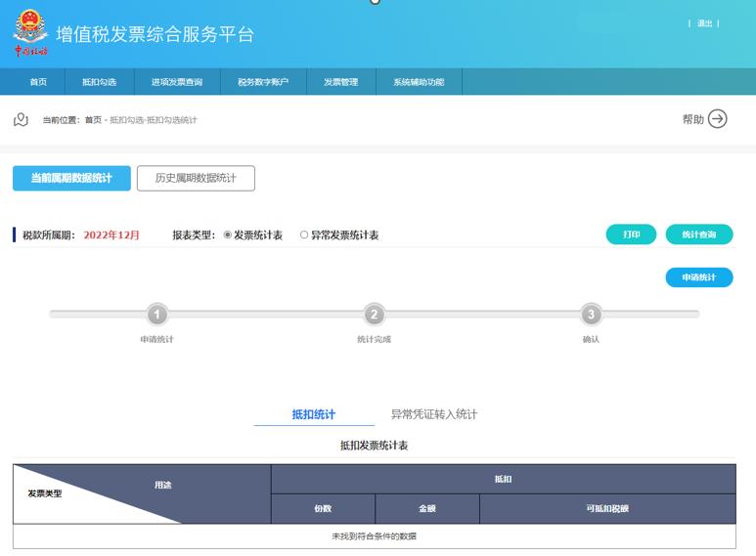756x556 pixels.
Task: Click the 金额 column header
Action: click(x=427, y=508)
